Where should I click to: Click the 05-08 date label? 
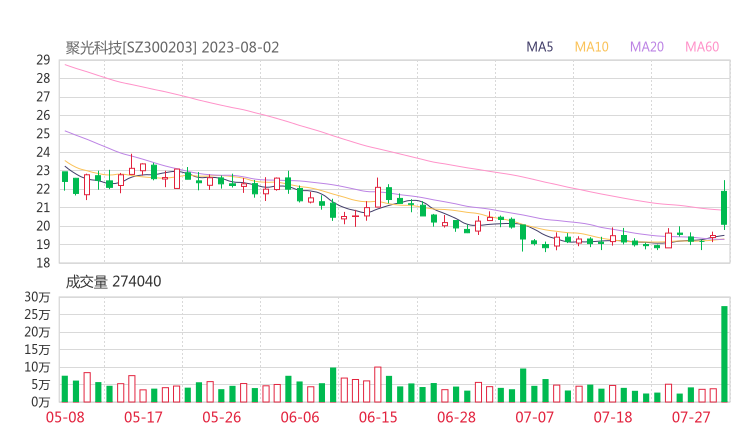click(x=65, y=418)
